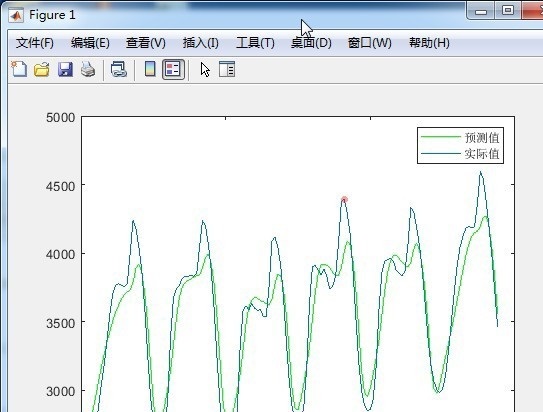Click the red data point marker on the plot
Screen dimensions: 543x412
[x=344, y=200]
